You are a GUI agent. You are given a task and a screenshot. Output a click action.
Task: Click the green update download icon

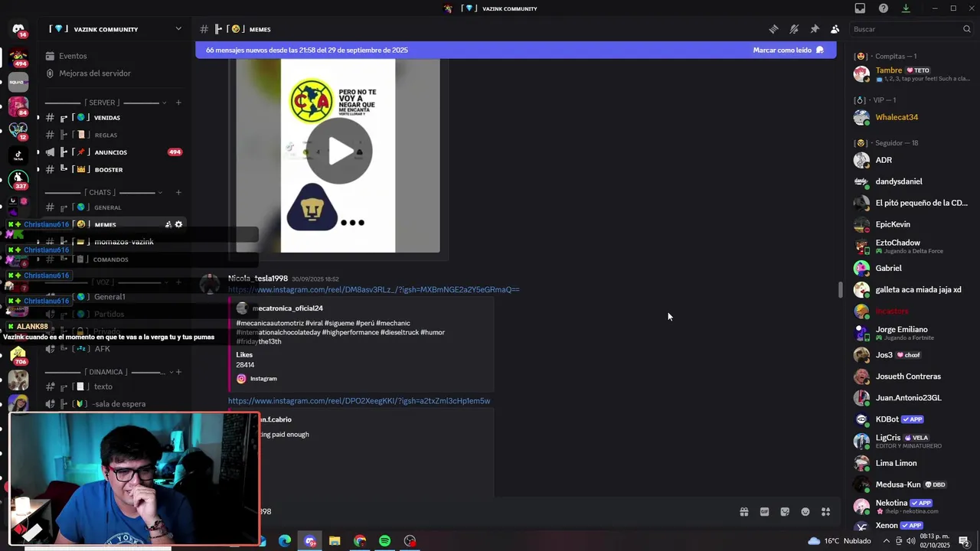point(906,8)
